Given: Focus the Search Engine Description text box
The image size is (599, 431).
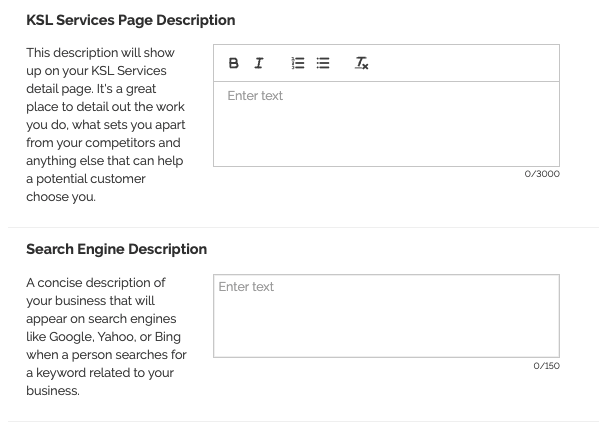Looking at the screenshot, I should (x=387, y=316).
